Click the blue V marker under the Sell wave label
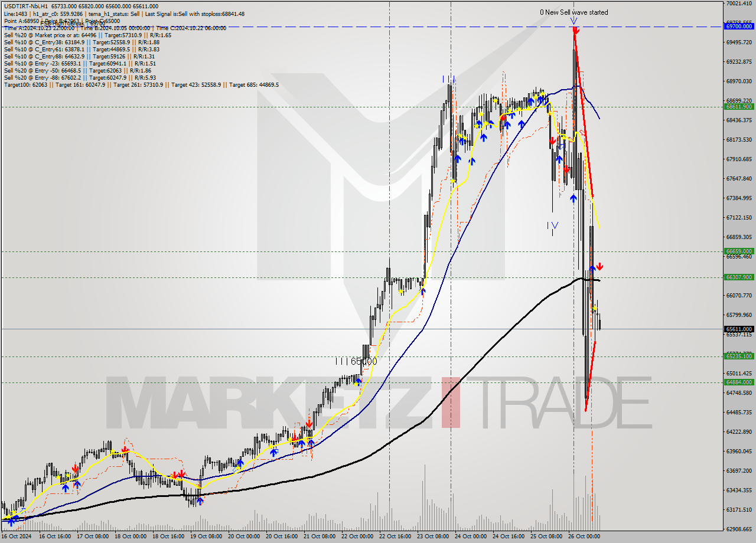This screenshot has width=756, height=543. 573,22
